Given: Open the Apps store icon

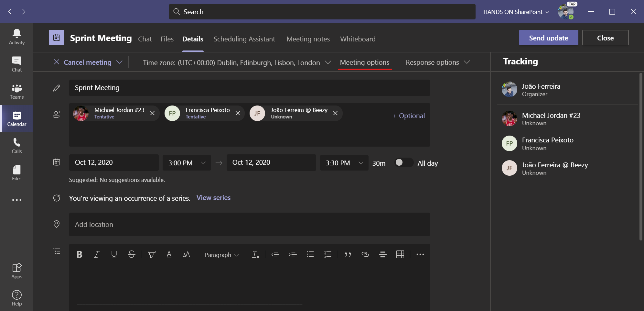Looking at the screenshot, I should pos(16,271).
